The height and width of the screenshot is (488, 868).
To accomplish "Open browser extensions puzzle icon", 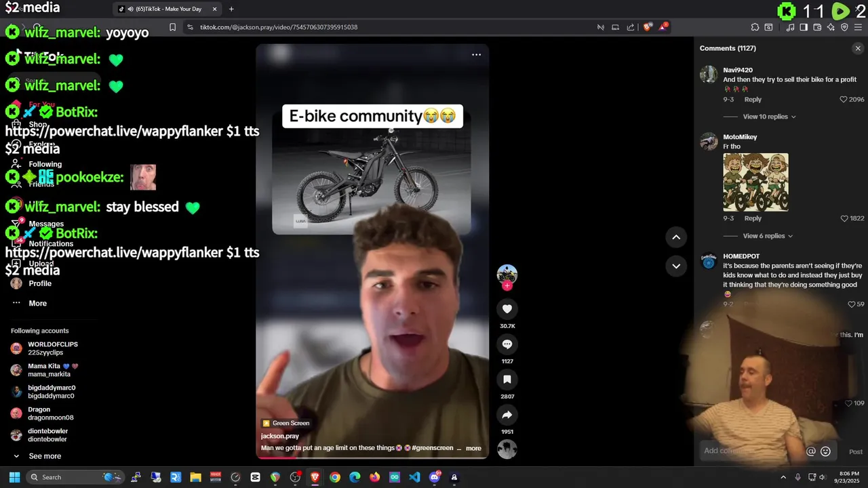I will point(755,27).
